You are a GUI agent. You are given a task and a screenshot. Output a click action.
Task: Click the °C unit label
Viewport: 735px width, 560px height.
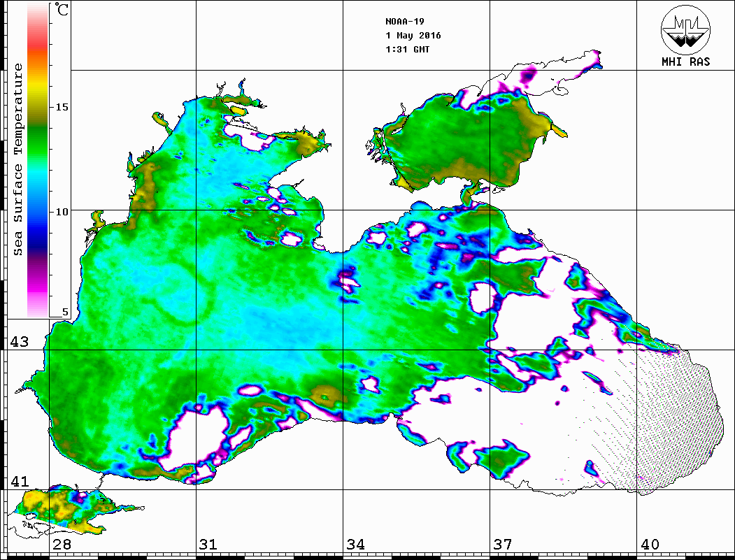click(62, 9)
